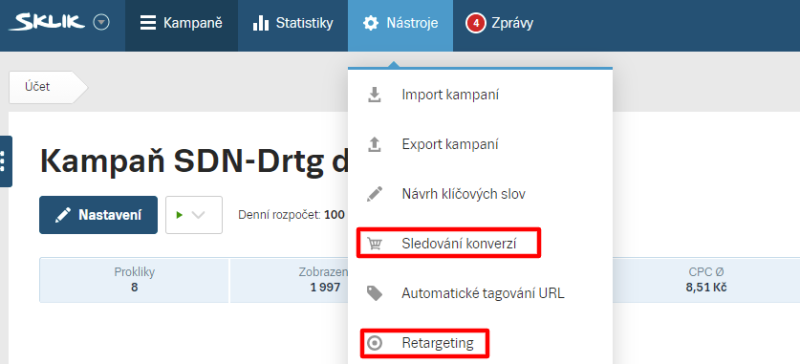Click the Sklik logo
Screen dimensions: 800x364
coord(47,22)
